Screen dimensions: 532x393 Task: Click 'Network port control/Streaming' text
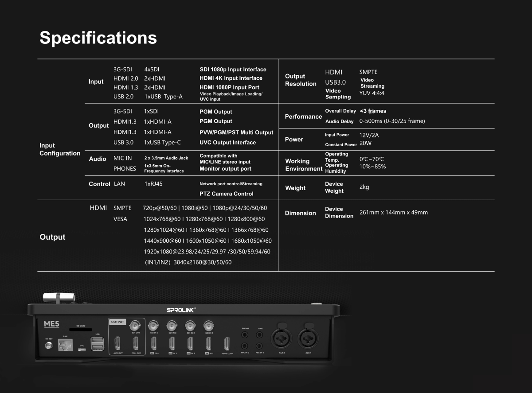pos(231,184)
